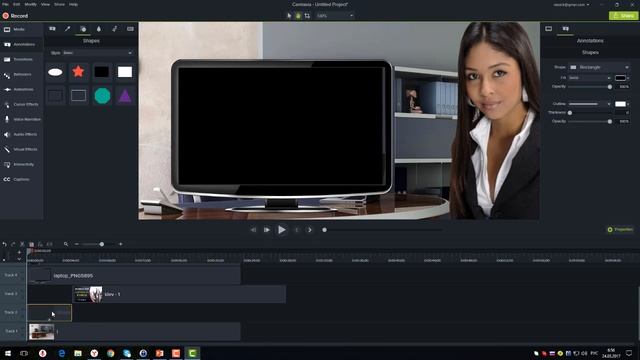Open the Modify menu
Image resolution: width=640 pixels, height=360 pixels.
pyautogui.click(x=31, y=4)
